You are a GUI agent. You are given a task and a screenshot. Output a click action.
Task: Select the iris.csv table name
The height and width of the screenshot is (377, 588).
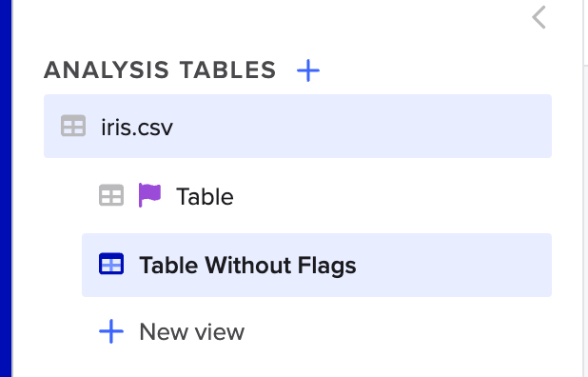(137, 127)
